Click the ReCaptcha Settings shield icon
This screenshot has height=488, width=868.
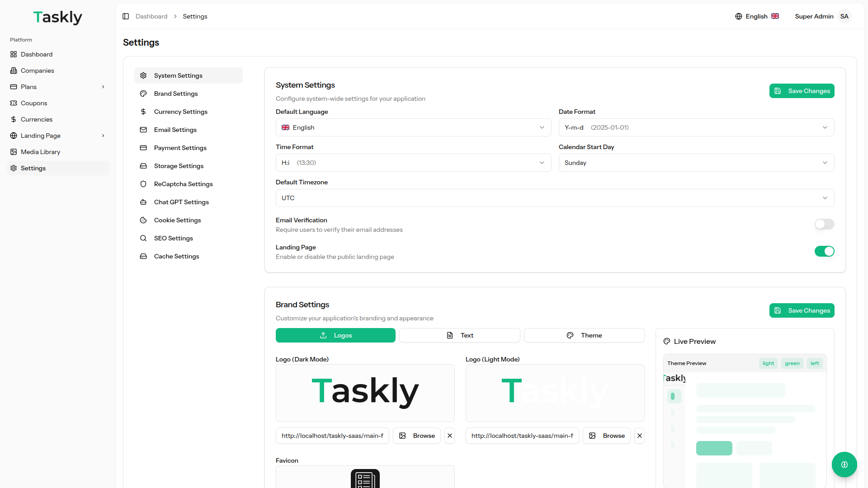tap(143, 184)
